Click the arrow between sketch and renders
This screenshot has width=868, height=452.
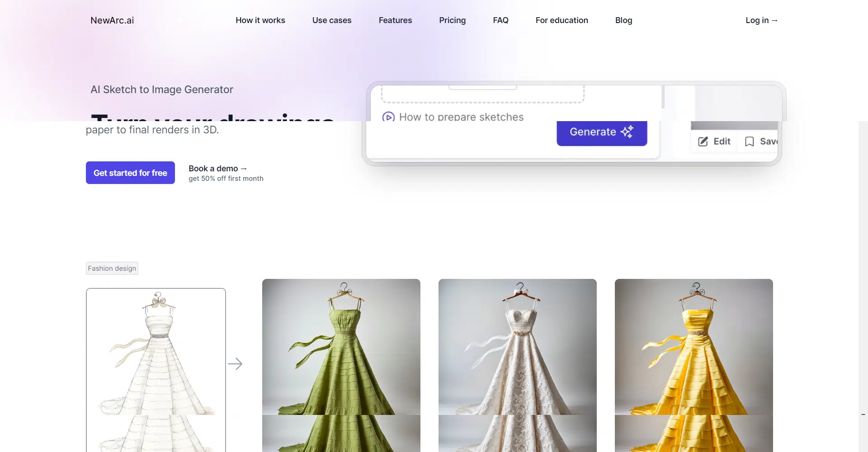pos(235,364)
